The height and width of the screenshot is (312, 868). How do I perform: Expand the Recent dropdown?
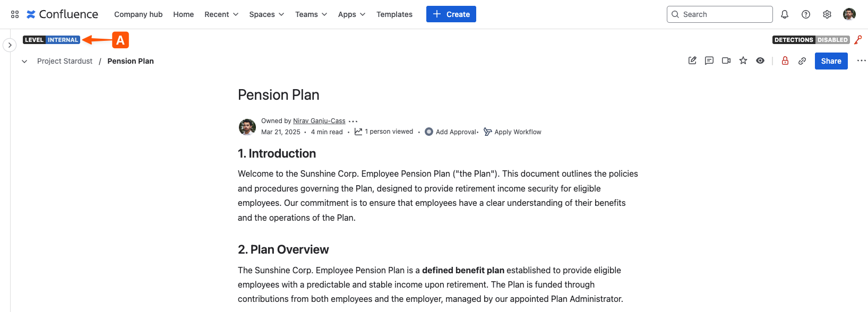pos(221,14)
